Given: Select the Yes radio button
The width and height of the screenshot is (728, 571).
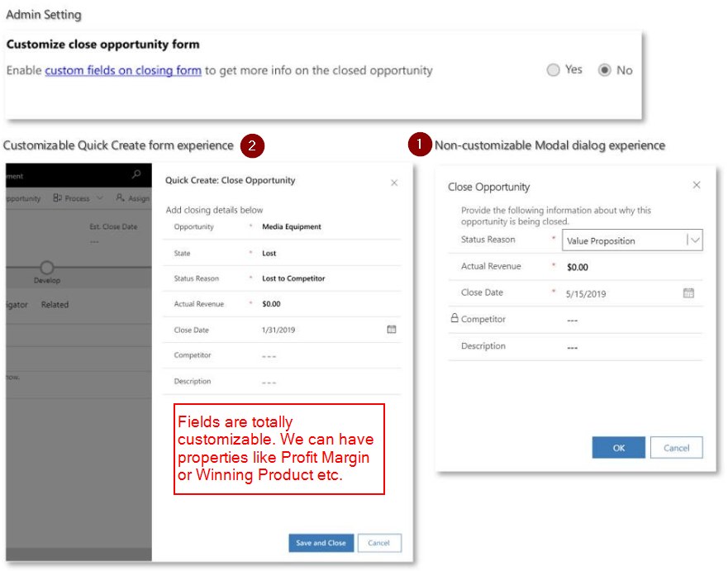Looking at the screenshot, I should tap(554, 70).
